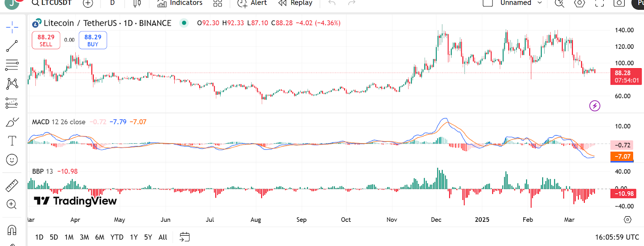The height and width of the screenshot is (246, 644).
Task: Click the 88.29 SELL button
Action: point(46,40)
